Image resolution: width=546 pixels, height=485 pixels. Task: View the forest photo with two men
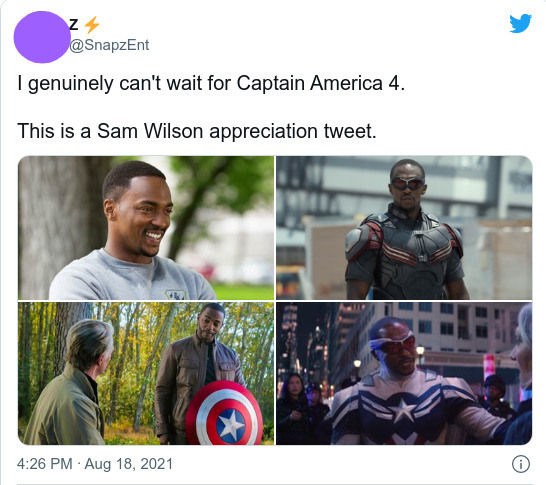click(146, 373)
